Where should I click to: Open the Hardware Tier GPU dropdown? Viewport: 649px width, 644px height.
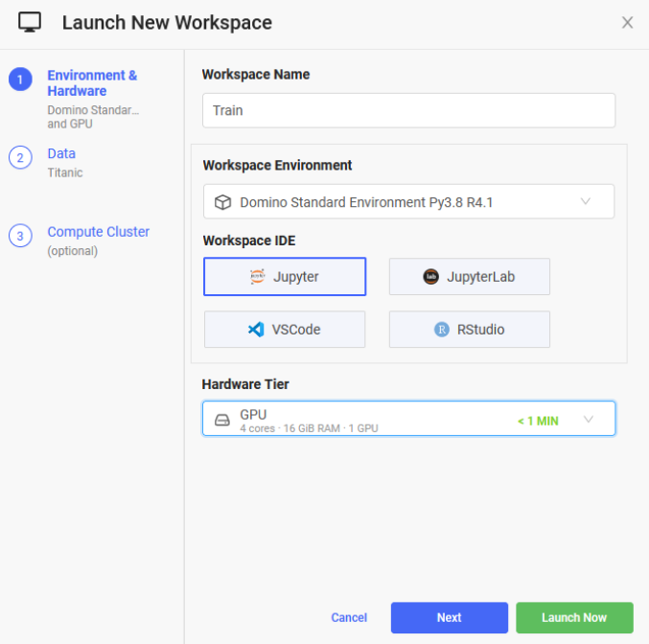pos(408,419)
